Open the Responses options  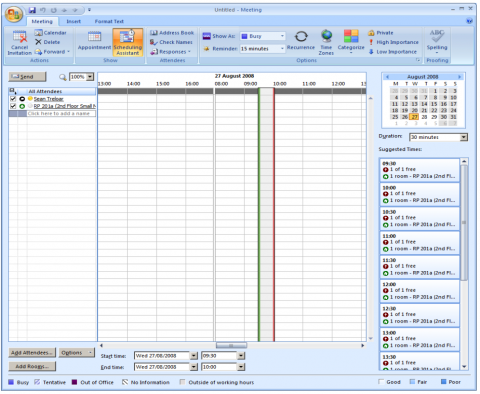click(170, 52)
